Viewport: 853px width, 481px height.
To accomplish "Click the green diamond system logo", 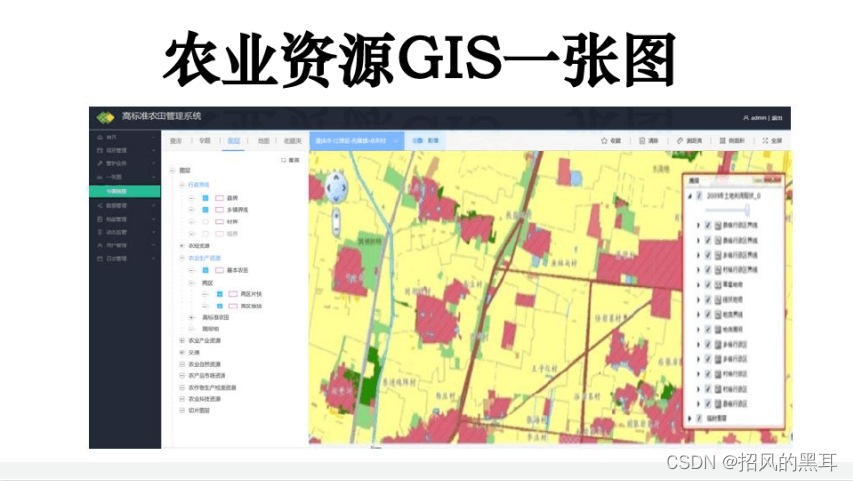I will point(105,117).
